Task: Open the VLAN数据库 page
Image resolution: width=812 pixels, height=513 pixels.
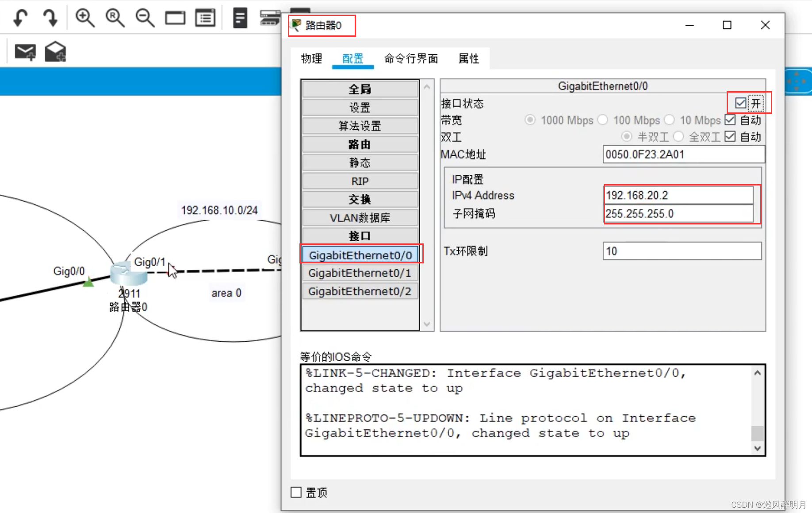Action: [x=360, y=218]
